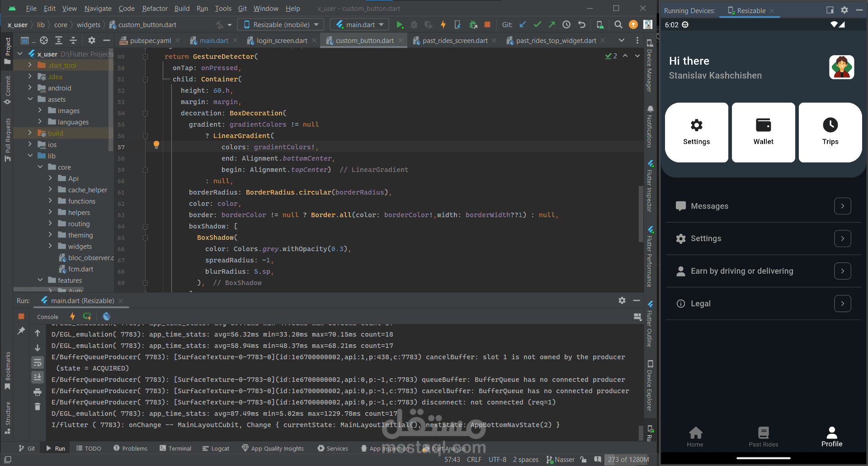Trigger Flutter Hot Reload lightning icon
The width and height of the screenshot is (868, 466).
coord(443,25)
